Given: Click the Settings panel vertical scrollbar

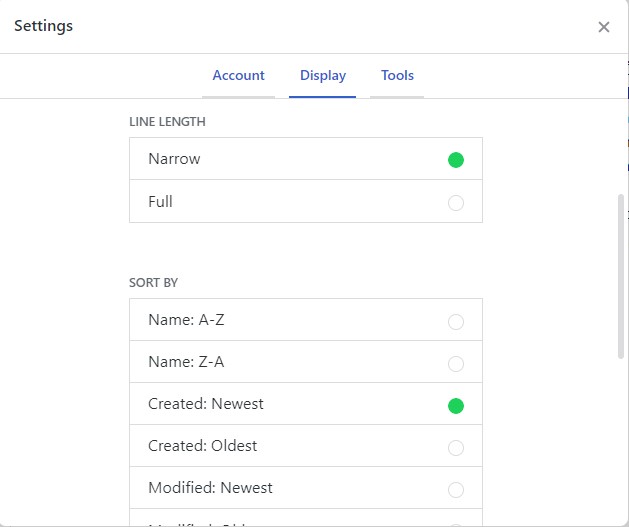Looking at the screenshot, I should pos(621,275).
